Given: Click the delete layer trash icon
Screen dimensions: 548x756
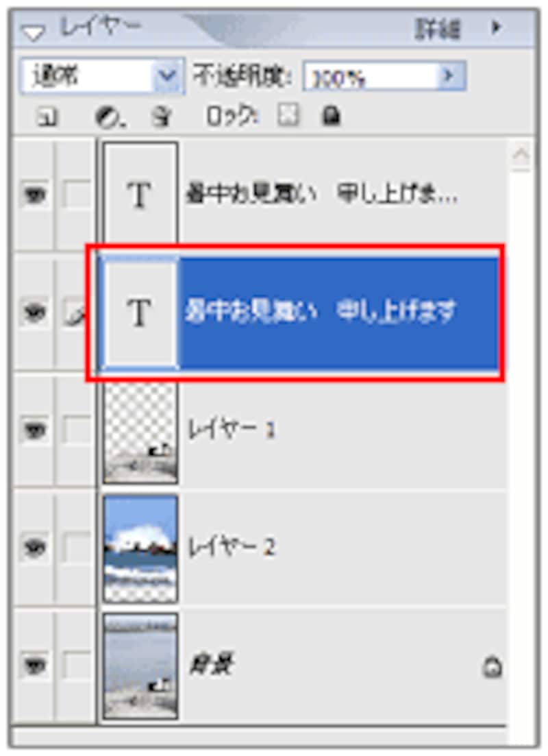Looking at the screenshot, I should coord(162,117).
